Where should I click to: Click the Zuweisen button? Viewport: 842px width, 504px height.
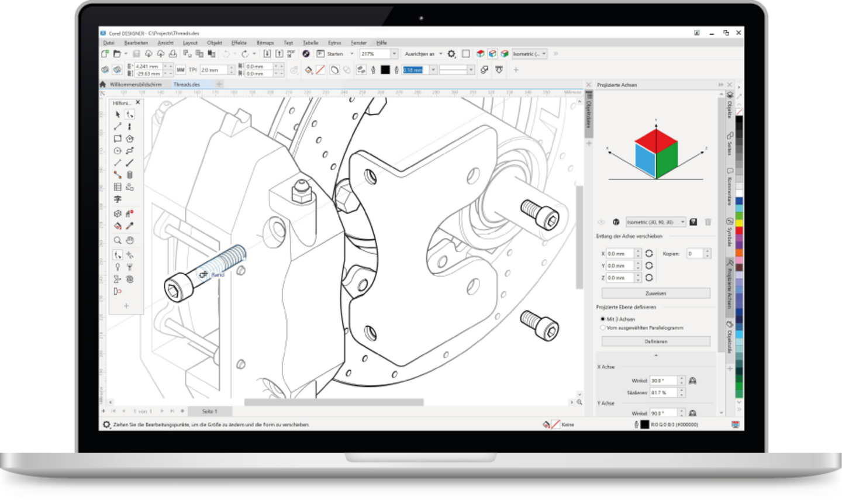655,294
